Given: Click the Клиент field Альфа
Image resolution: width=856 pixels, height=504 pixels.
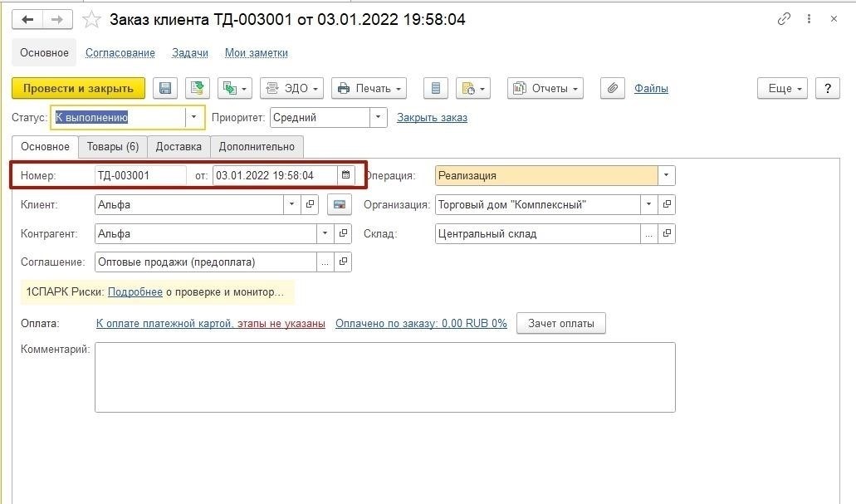Looking at the screenshot, I should [x=189, y=205].
